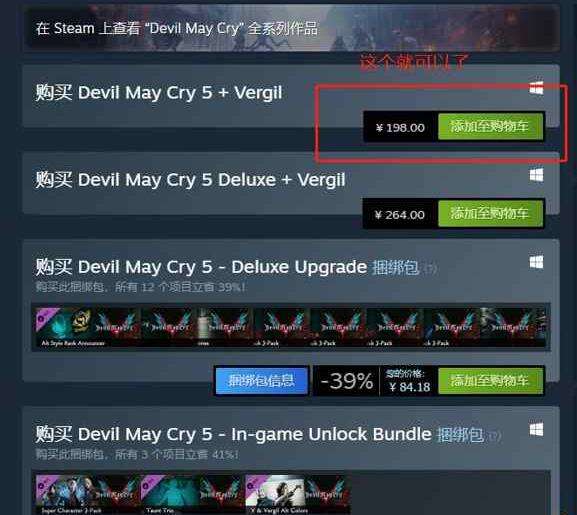The width and height of the screenshot is (577, 515).
Task: Add the ¥84.18 Deluxe Upgrade bundle to cart
Action: (x=491, y=380)
